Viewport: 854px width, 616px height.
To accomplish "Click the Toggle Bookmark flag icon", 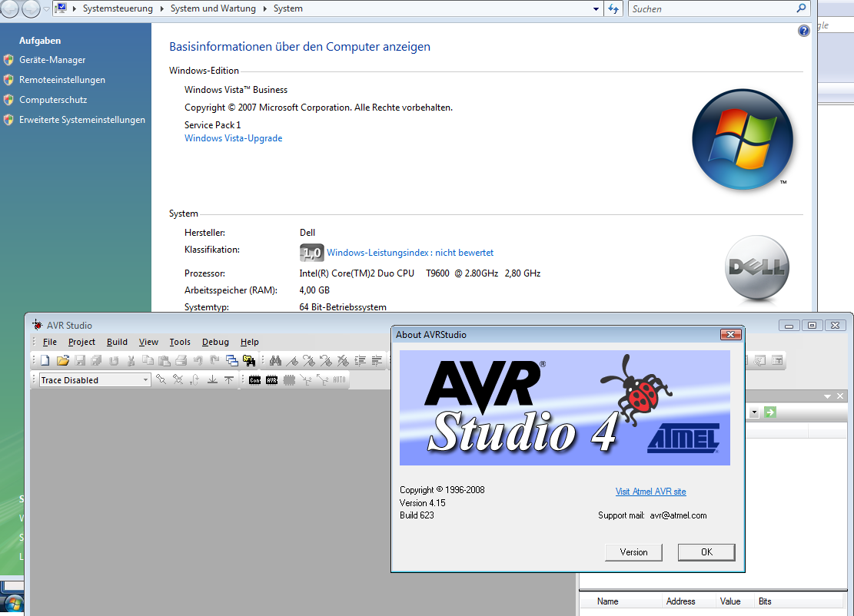I will (292, 360).
